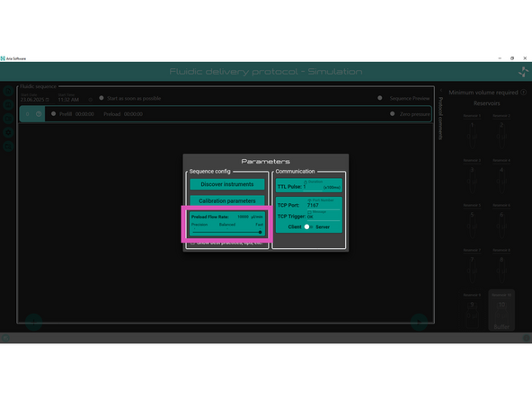Screen dimensions: 532x399
Task: Toggle the Prefill option in the sequence row
Action: 54,114
